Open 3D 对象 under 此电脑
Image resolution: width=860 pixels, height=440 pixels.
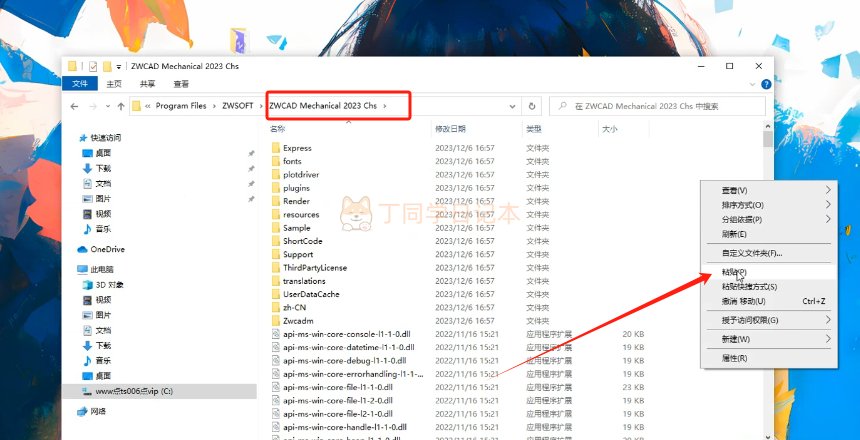pos(110,285)
